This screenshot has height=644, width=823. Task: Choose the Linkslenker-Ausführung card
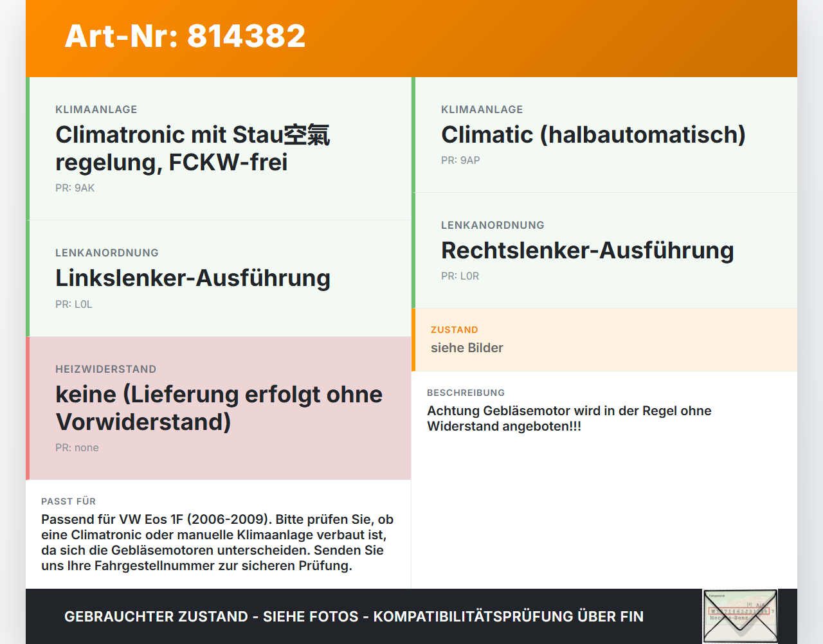click(219, 278)
